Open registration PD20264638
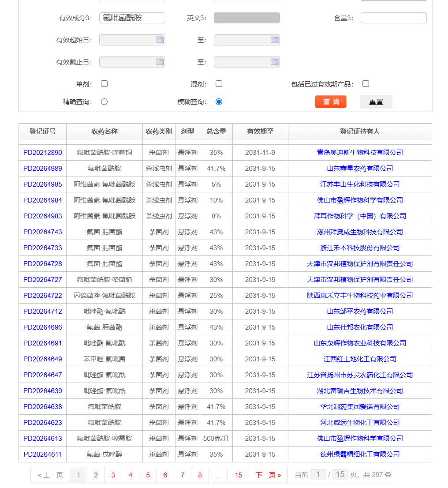Image resolution: width=448 pixels, height=488 pixels. point(43,406)
